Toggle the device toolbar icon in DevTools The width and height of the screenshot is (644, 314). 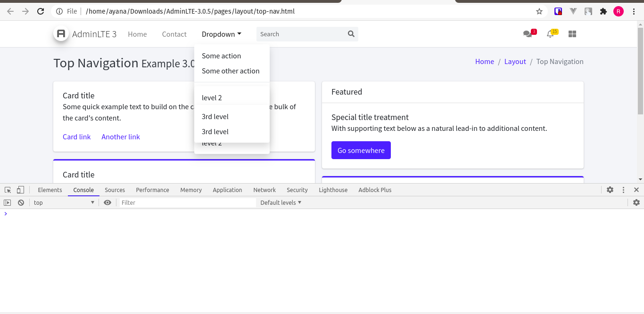point(20,189)
